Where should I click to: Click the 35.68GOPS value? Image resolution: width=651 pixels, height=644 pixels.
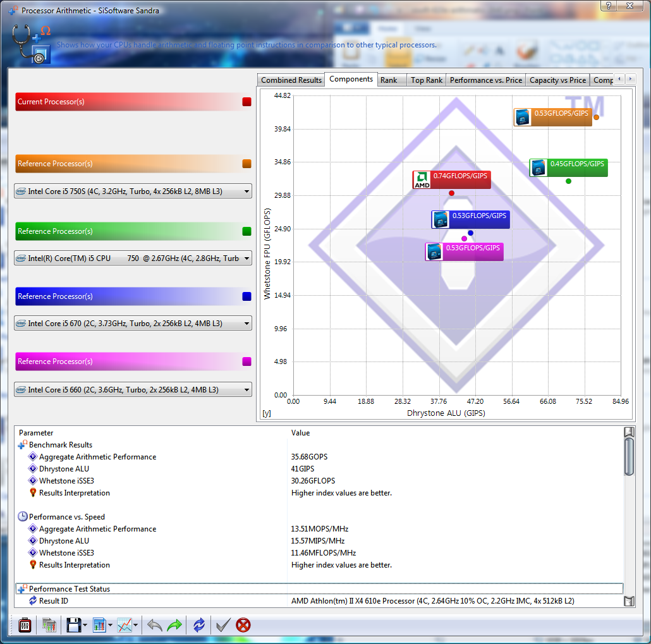click(x=309, y=457)
